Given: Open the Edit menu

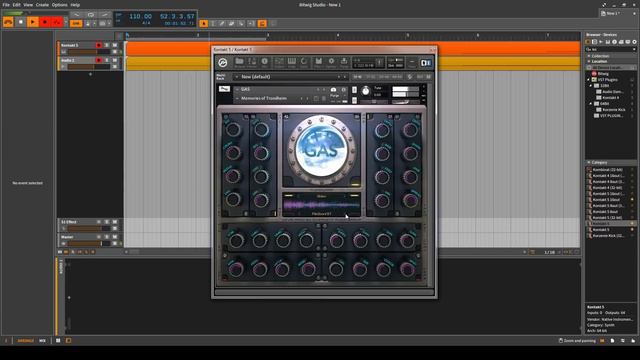Looking at the screenshot, I should click(x=16, y=5).
